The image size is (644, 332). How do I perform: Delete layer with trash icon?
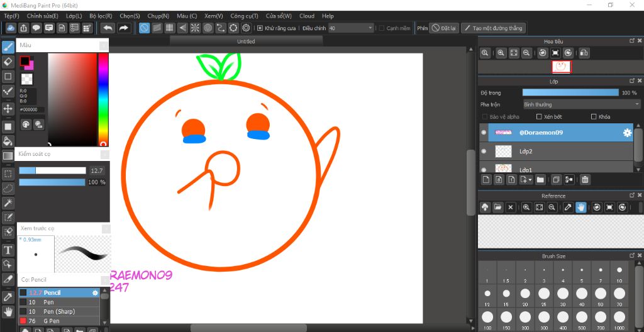point(586,180)
